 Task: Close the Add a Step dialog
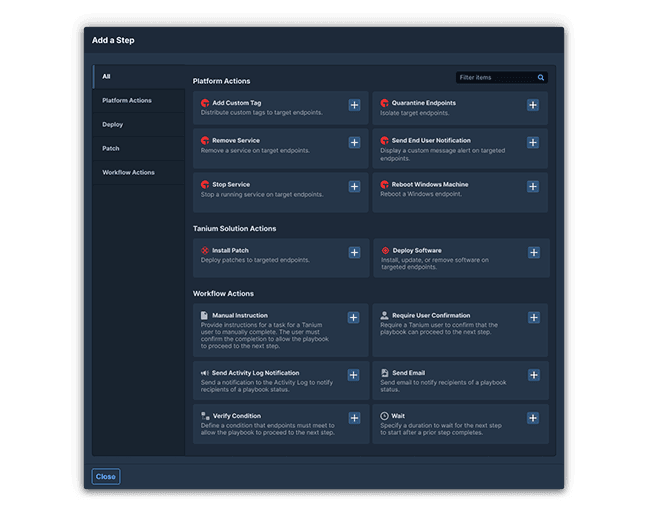pos(106,477)
